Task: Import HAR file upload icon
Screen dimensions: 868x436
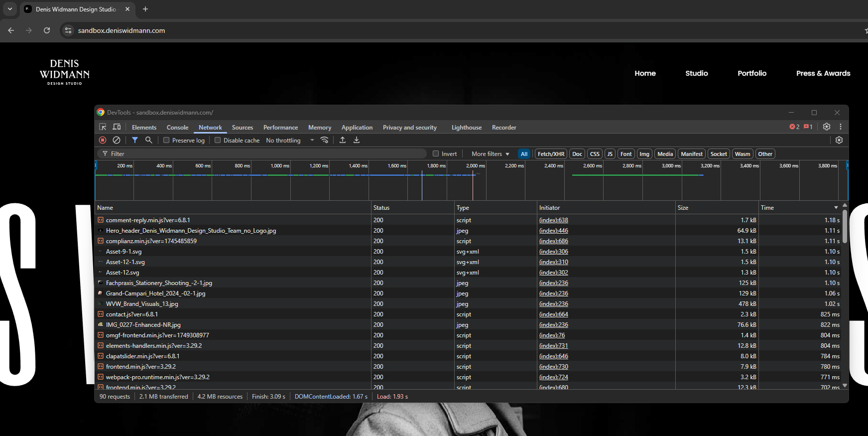Action: tap(343, 140)
